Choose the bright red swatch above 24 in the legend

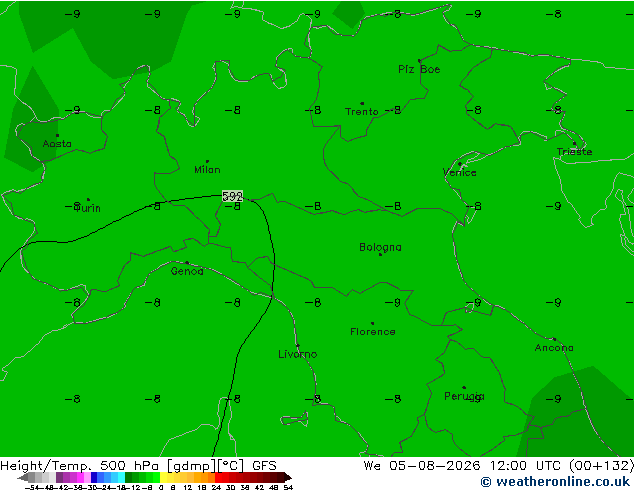tap(218, 477)
